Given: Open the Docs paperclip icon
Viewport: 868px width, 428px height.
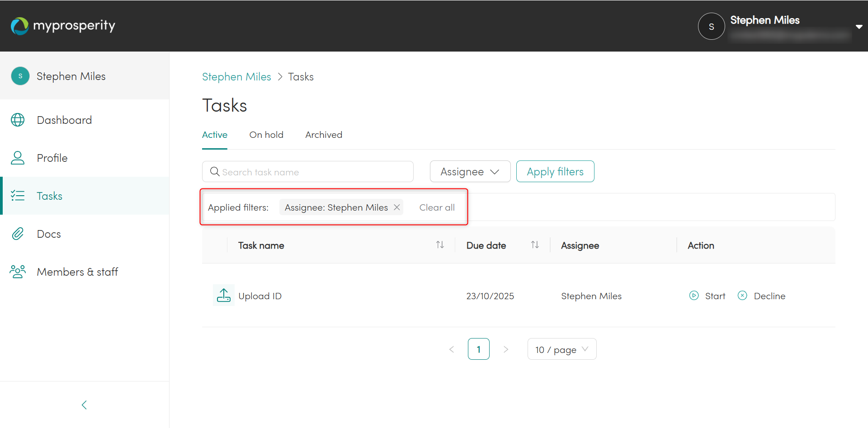Looking at the screenshot, I should click(18, 234).
